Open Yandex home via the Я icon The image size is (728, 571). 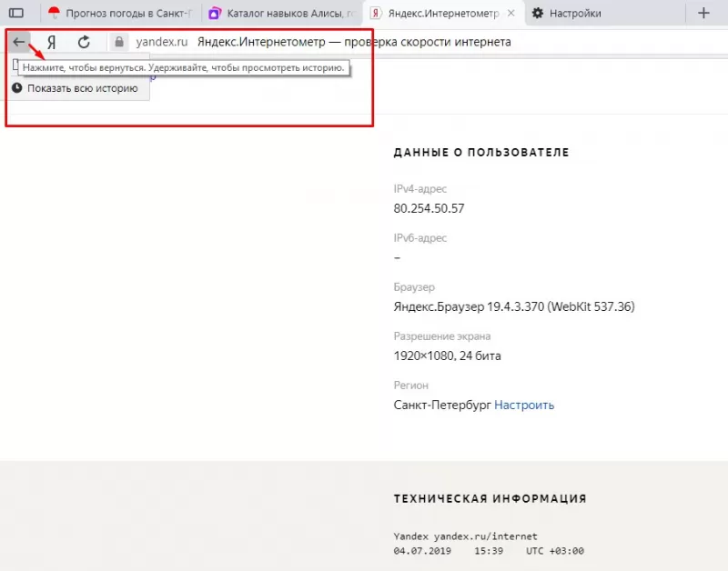coord(52,42)
